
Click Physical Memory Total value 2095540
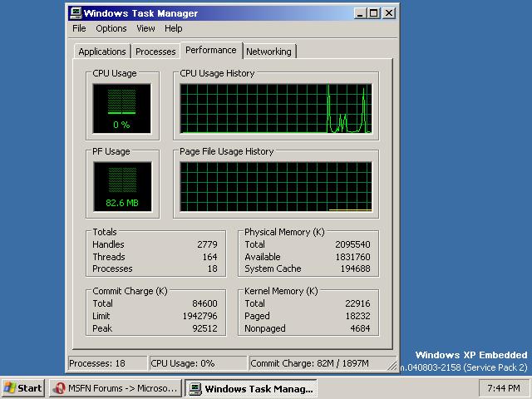coord(352,244)
